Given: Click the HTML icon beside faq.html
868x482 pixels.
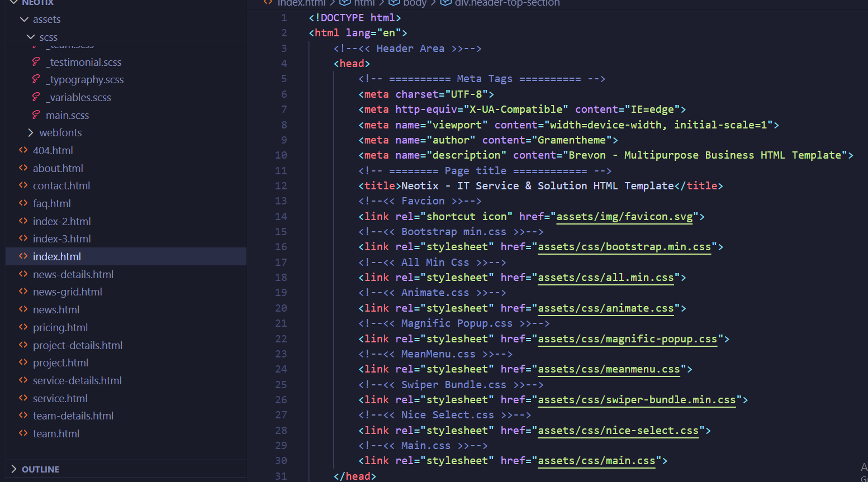Looking at the screenshot, I should [23, 203].
